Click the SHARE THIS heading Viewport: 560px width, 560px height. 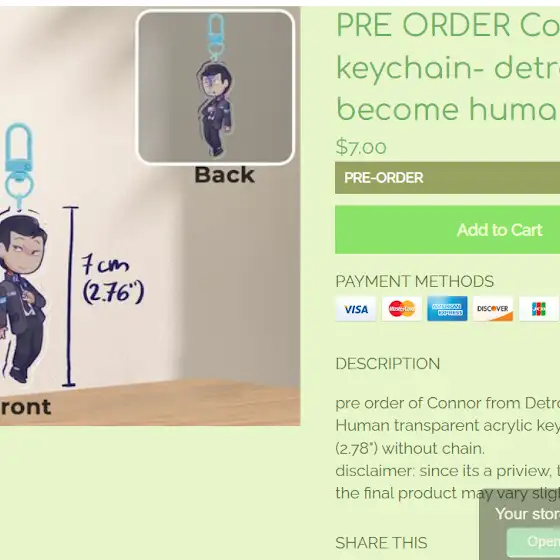381,543
